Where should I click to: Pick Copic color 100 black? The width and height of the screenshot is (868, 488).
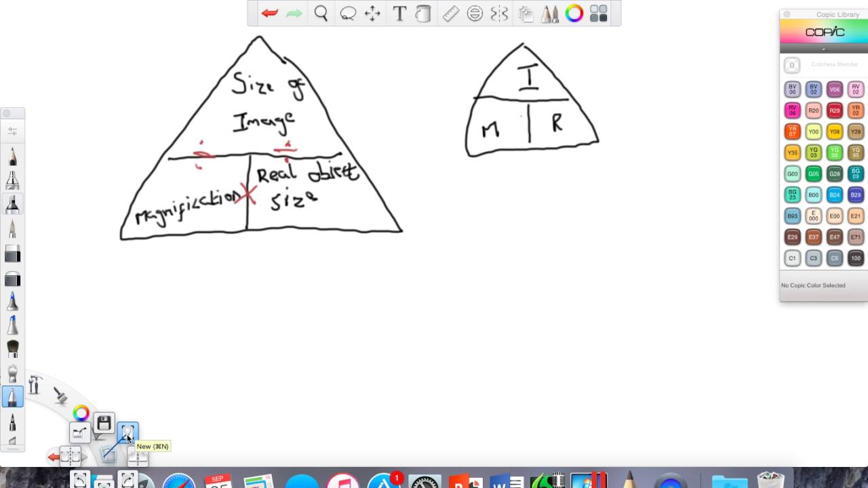[856, 258]
